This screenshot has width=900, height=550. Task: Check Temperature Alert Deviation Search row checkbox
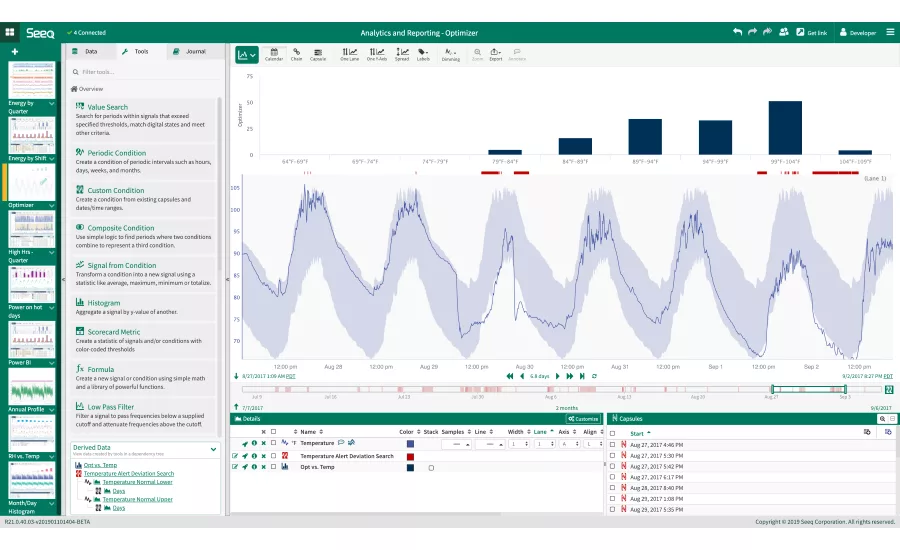(273, 455)
